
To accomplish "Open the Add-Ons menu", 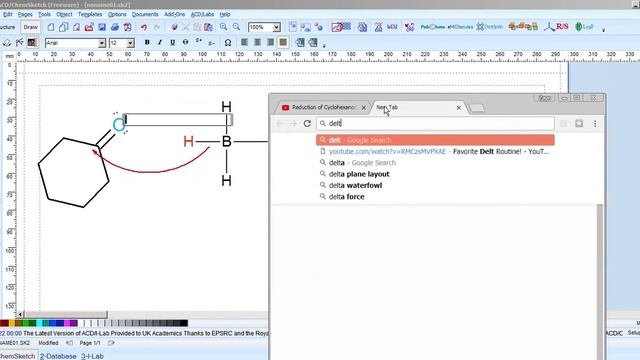I will [x=174, y=14].
